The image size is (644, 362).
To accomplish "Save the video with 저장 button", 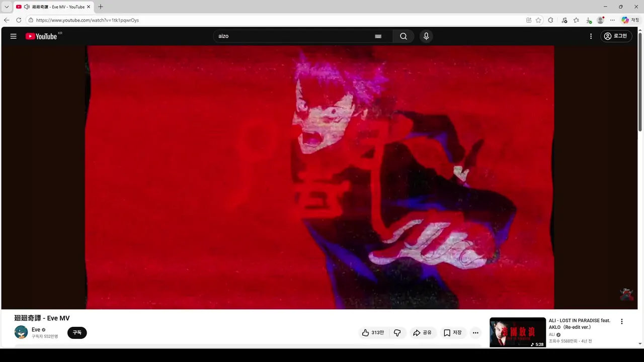I will [452, 333].
